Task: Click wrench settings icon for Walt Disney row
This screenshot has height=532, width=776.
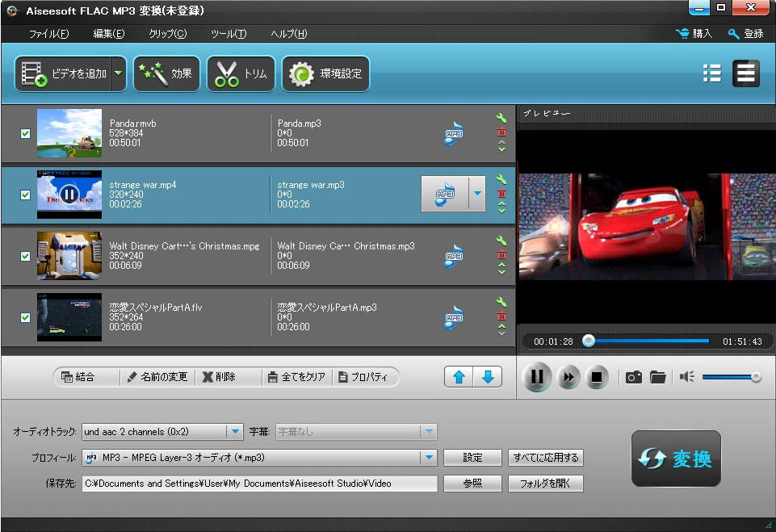Action: pyautogui.click(x=501, y=241)
